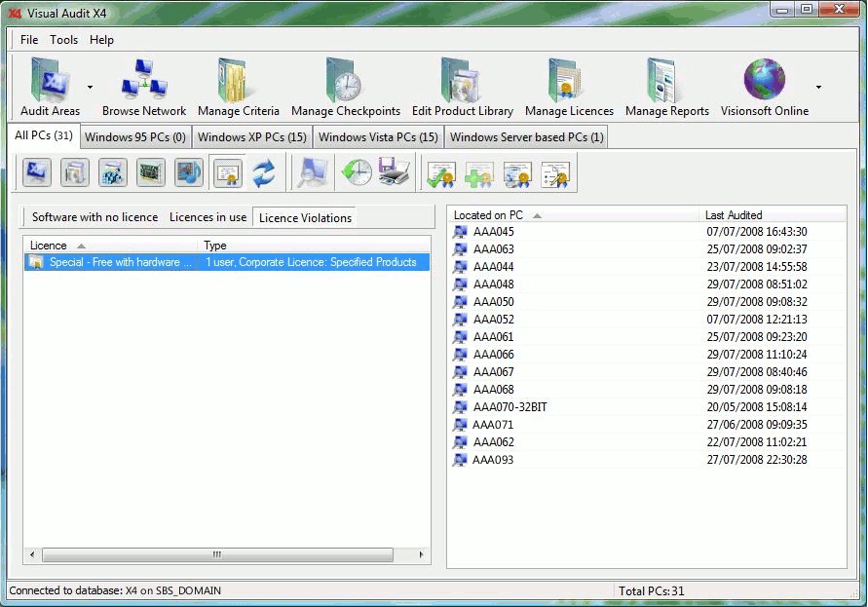
Task: Select PC AAA066
Action: 493,355
